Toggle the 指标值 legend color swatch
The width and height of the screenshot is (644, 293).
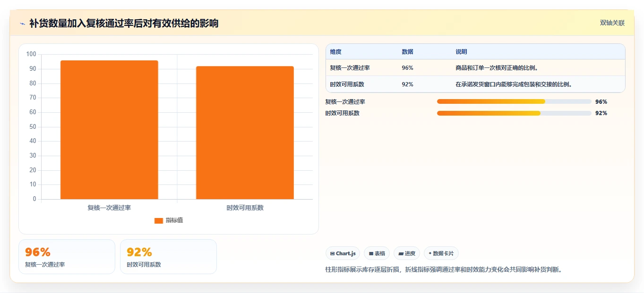(x=159, y=220)
